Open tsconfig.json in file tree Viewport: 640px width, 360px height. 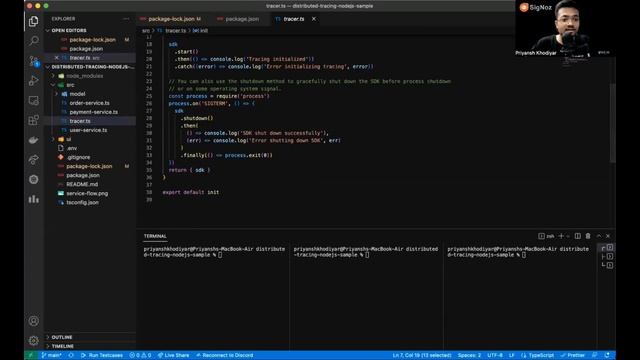tap(82, 202)
